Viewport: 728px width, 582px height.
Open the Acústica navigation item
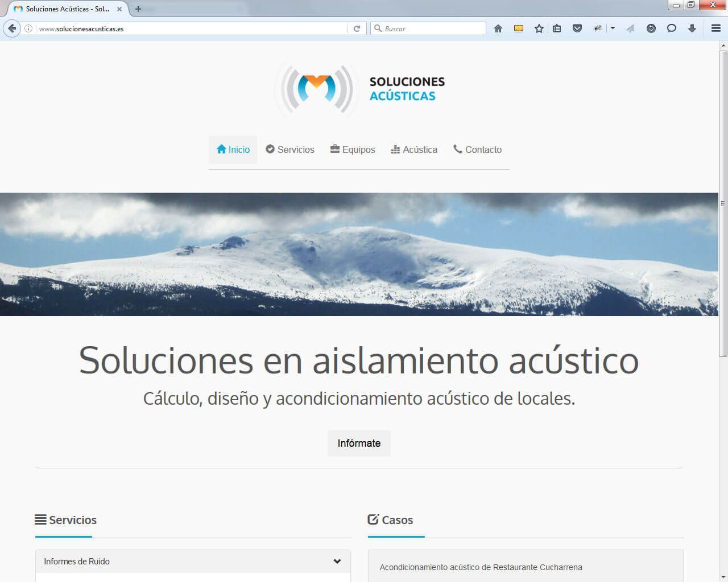[x=414, y=149]
